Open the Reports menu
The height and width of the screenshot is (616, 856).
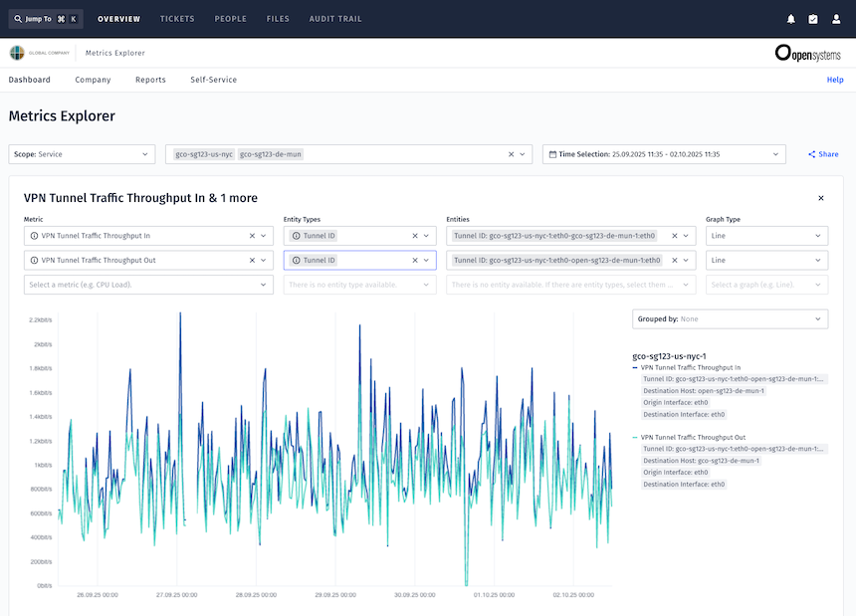click(x=150, y=80)
